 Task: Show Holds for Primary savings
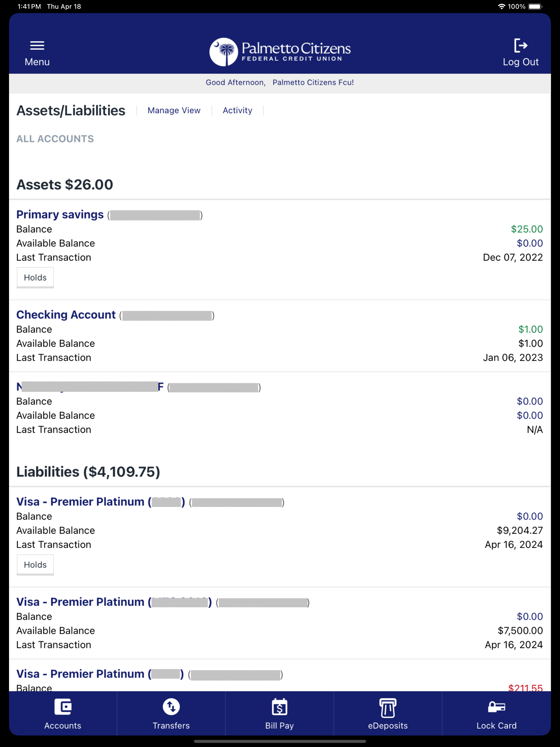35,278
